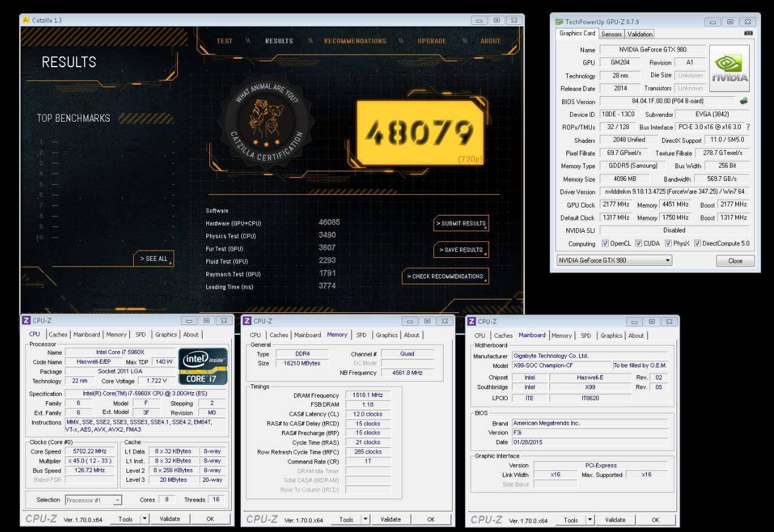Viewport: 774px width, 532px height.
Task: Open the Processor #1 selection dropdown
Action: click(93, 500)
